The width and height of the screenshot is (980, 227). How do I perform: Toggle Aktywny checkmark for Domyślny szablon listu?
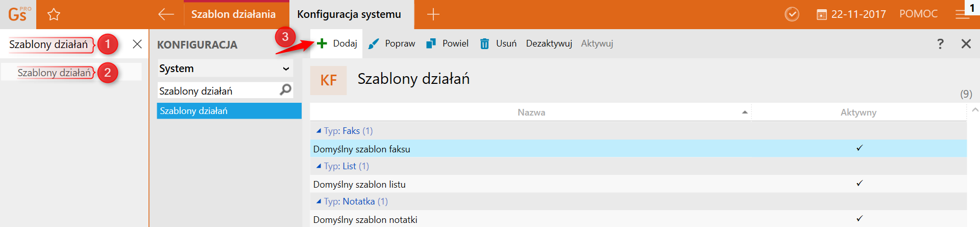tap(860, 184)
